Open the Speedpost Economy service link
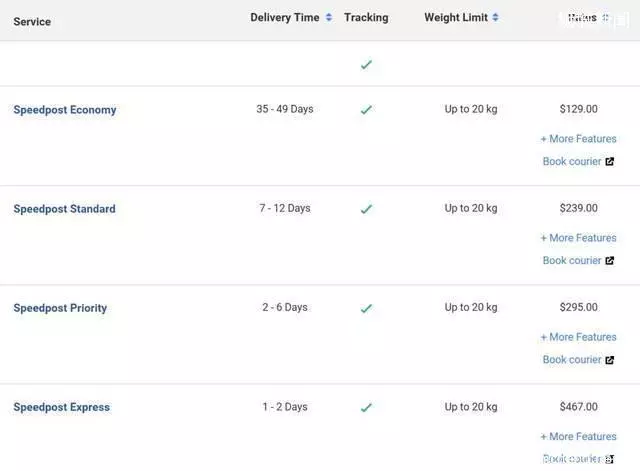The height and width of the screenshot is (471, 640). pyautogui.click(x=65, y=110)
